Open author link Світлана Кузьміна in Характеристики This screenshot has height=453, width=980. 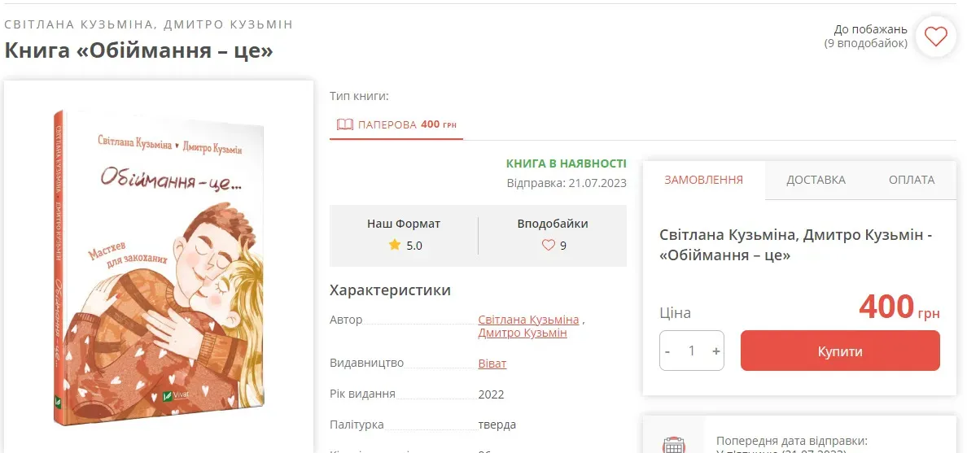(528, 320)
